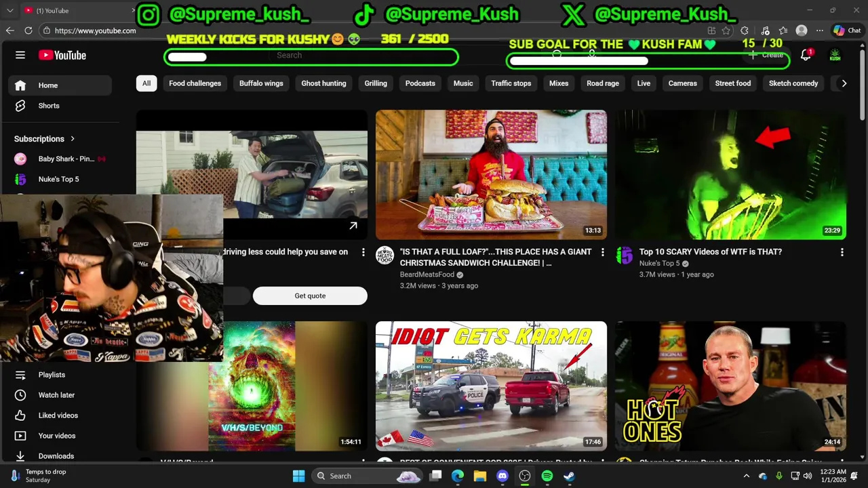The width and height of the screenshot is (868, 488).
Task: Open options menu for the ad card
Action: pos(363,252)
